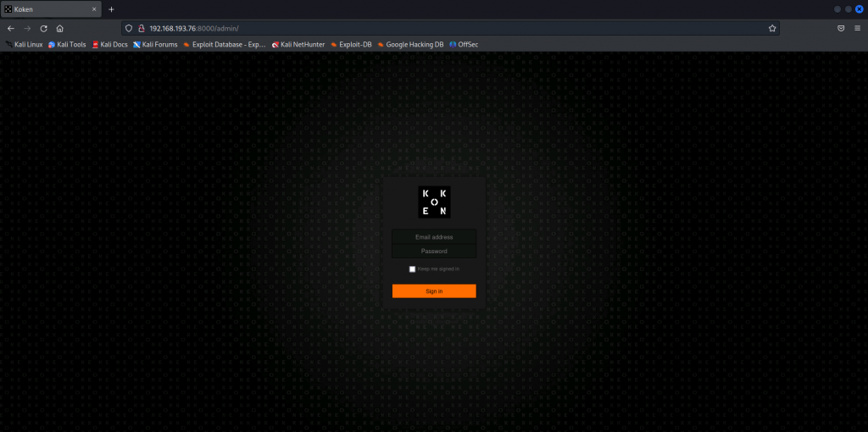Viewport: 868px width, 432px height.
Task: Open the browser home page icon
Action: coord(60,28)
